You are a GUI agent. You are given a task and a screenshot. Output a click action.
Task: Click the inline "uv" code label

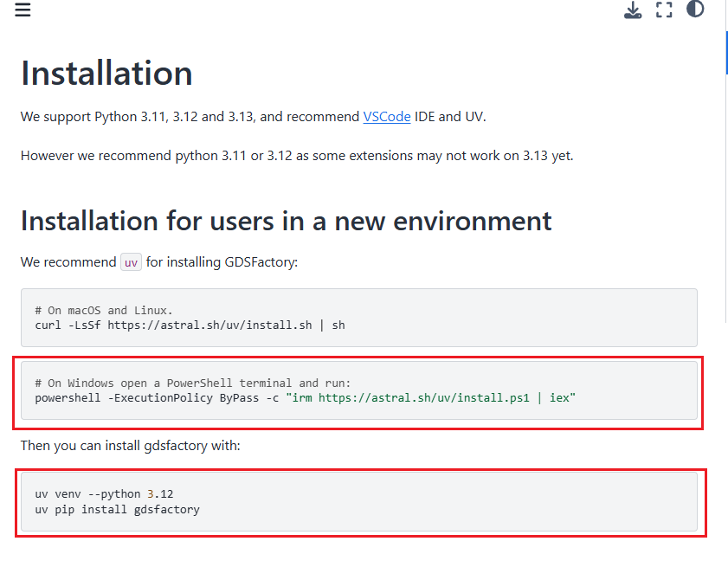pyautogui.click(x=131, y=262)
